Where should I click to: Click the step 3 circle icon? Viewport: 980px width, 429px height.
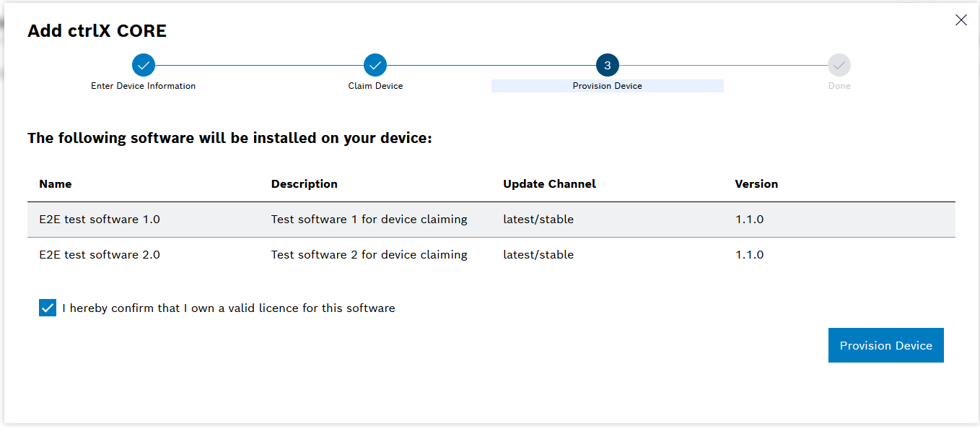coord(607,64)
